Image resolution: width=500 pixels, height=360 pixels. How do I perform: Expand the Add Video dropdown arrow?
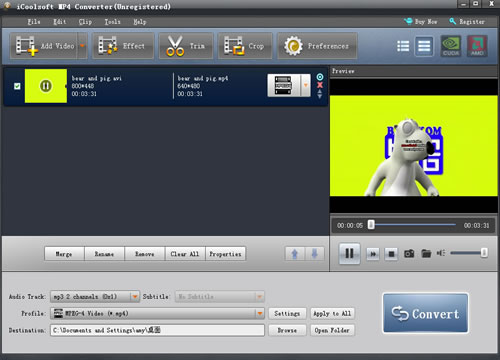click(x=82, y=46)
